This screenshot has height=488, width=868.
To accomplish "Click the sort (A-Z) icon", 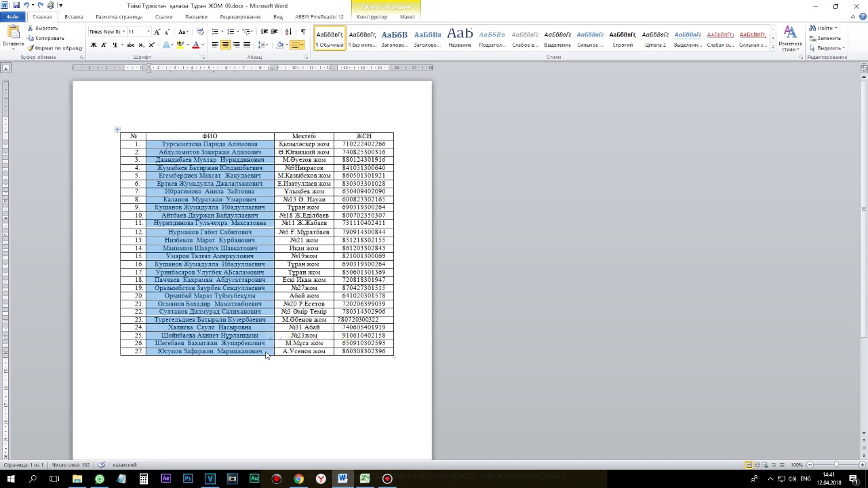I will point(288,32).
